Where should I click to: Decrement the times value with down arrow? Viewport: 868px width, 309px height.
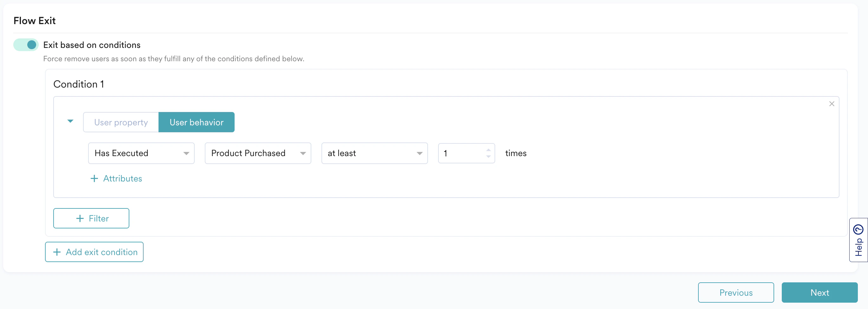[x=488, y=157]
